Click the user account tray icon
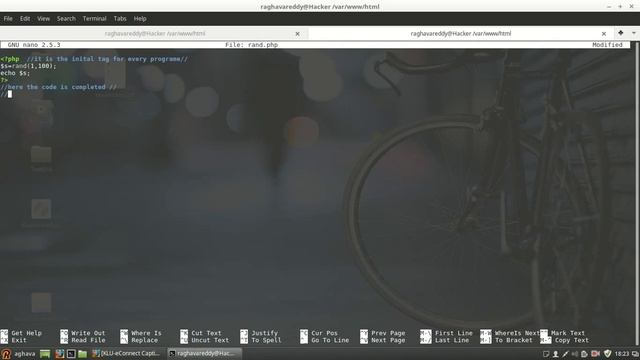640x360 pixels. coord(556,354)
